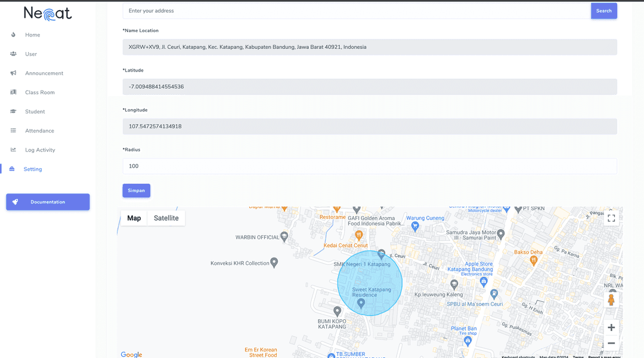Click the Radius input field
644x358 pixels.
coord(369,166)
